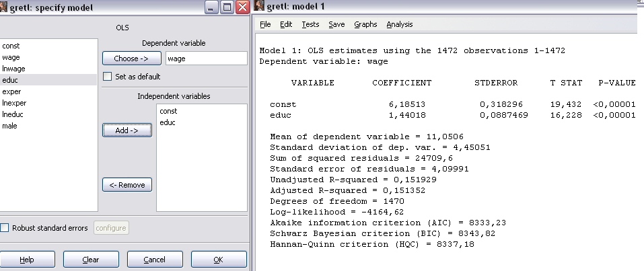Click the gretl icon in specify model title bar
This screenshot has width=644, height=271.
[3, 7]
